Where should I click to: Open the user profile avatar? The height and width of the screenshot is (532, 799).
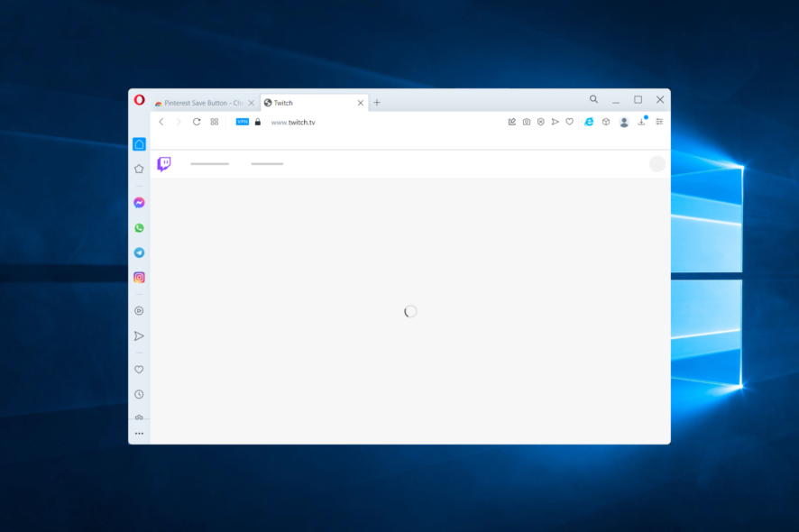pos(624,123)
